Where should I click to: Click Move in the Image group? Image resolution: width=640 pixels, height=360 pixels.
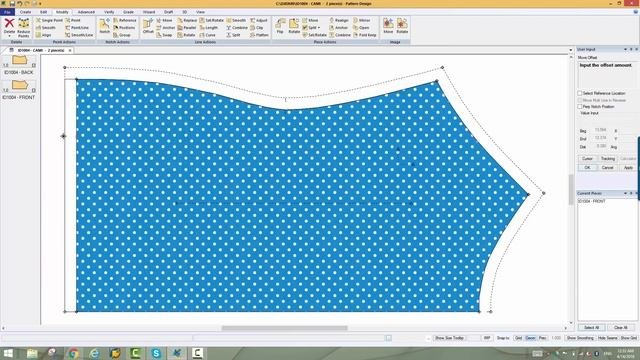click(388, 26)
